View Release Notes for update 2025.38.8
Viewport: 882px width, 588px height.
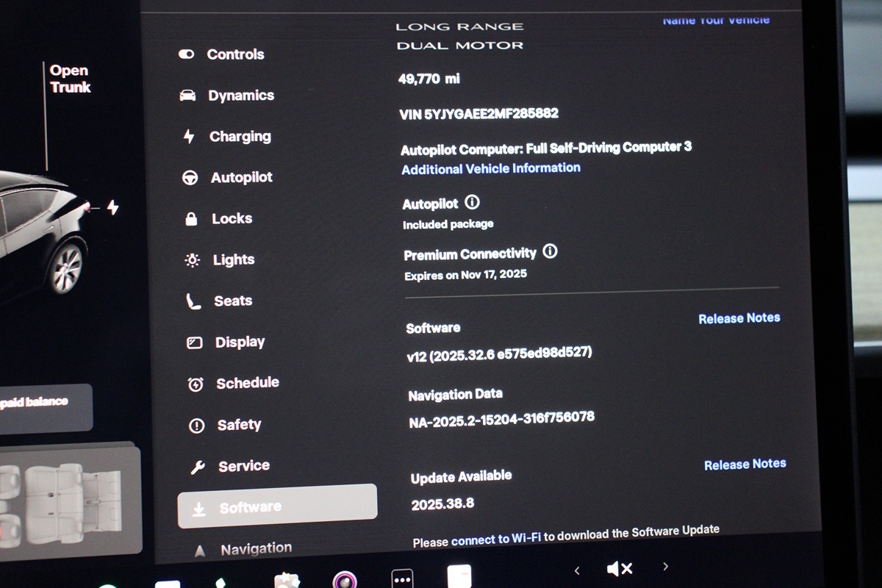[x=745, y=465]
